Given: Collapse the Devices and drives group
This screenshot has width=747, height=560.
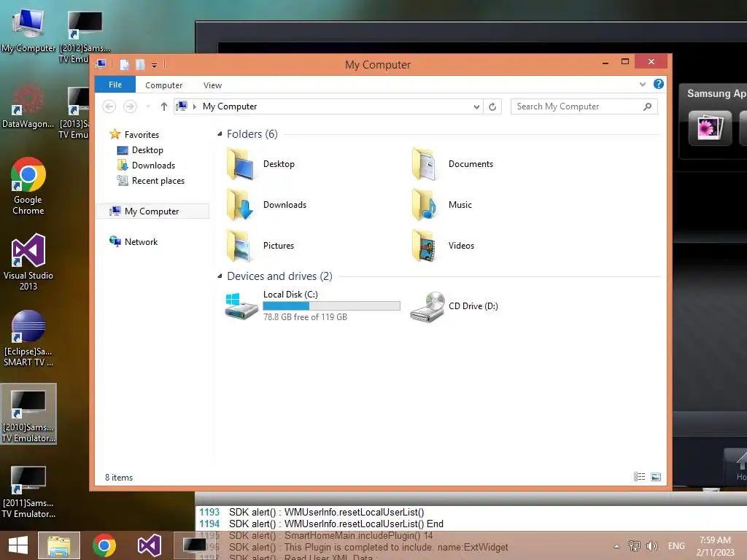Looking at the screenshot, I should click(x=220, y=276).
